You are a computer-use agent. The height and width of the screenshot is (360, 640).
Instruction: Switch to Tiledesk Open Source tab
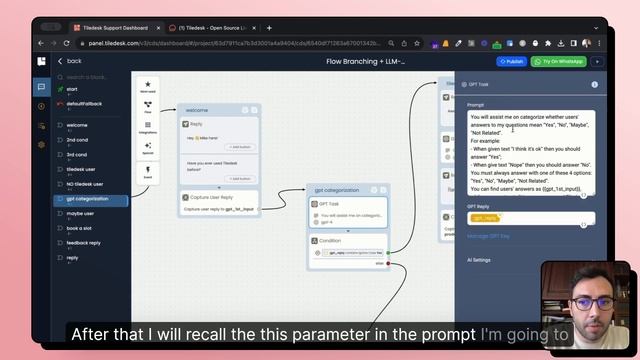click(212, 28)
